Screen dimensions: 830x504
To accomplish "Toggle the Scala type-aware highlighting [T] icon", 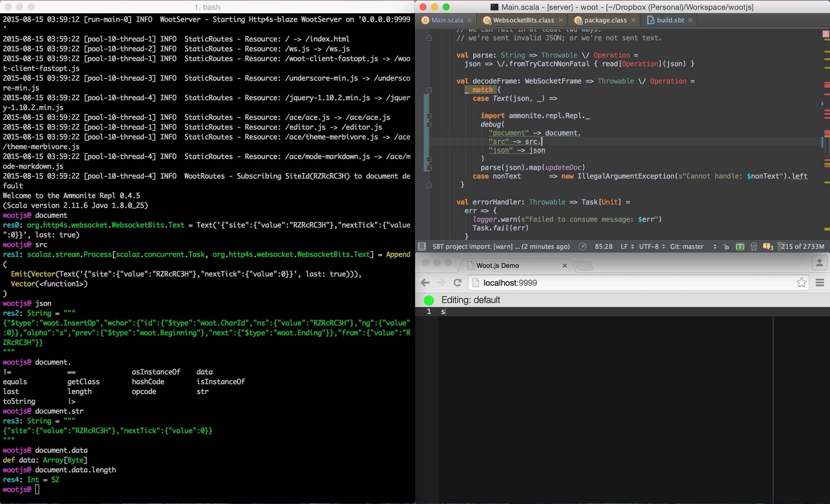I will tap(740, 247).
